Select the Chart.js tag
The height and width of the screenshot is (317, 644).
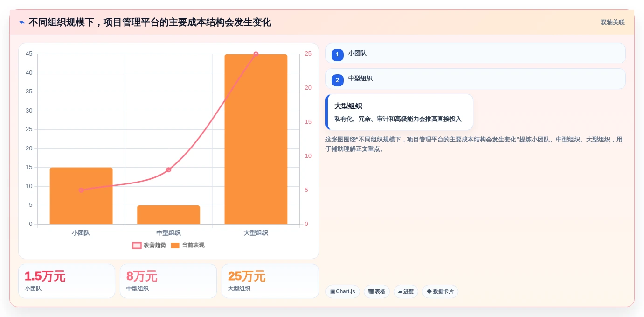click(x=343, y=291)
